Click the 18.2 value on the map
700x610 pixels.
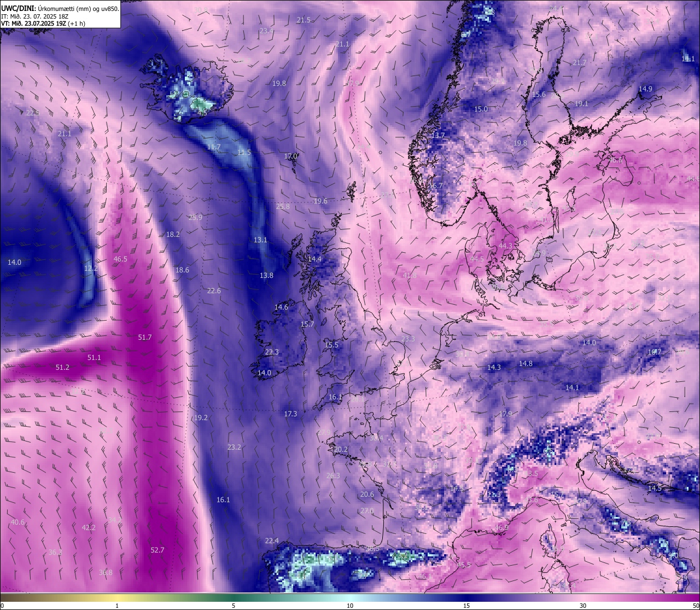pyautogui.click(x=173, y=234)
